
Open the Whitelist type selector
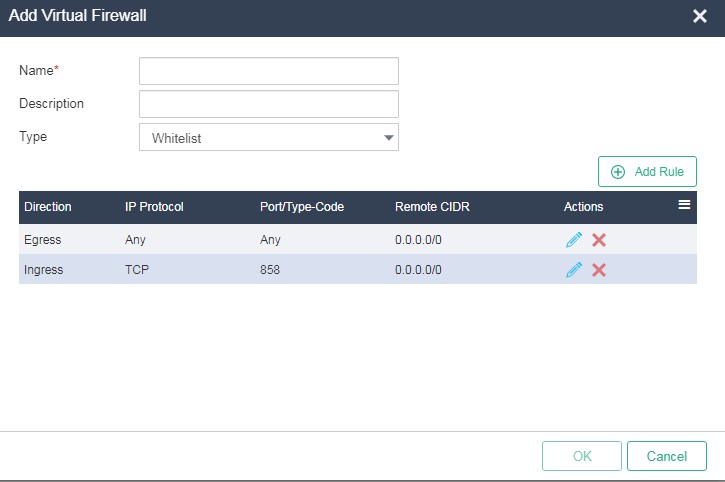coord(269,137)
